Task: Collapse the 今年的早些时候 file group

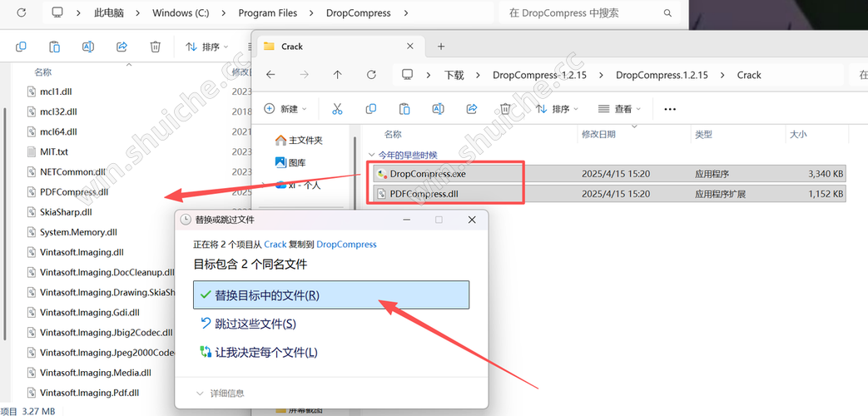Action: 371,155
